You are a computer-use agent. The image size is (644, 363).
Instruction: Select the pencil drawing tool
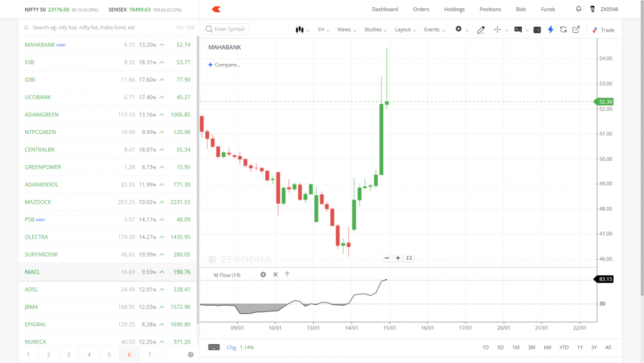(480, 30)
